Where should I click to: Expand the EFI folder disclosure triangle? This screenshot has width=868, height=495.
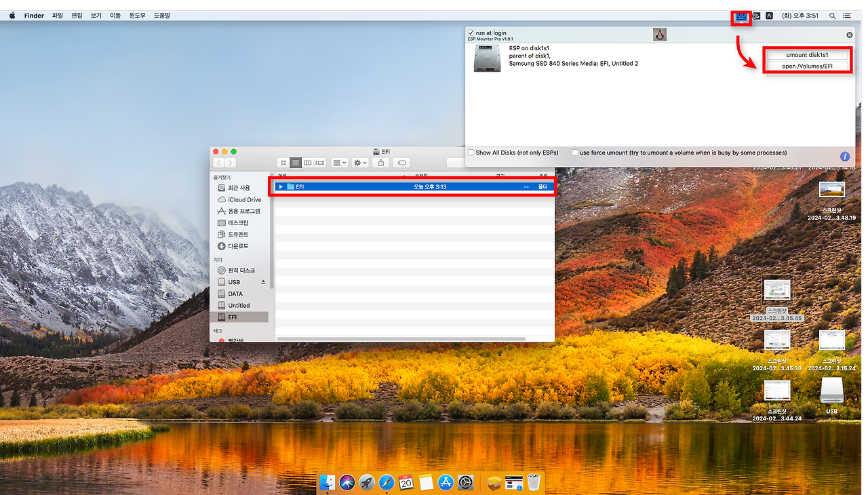tap(281, 186)
